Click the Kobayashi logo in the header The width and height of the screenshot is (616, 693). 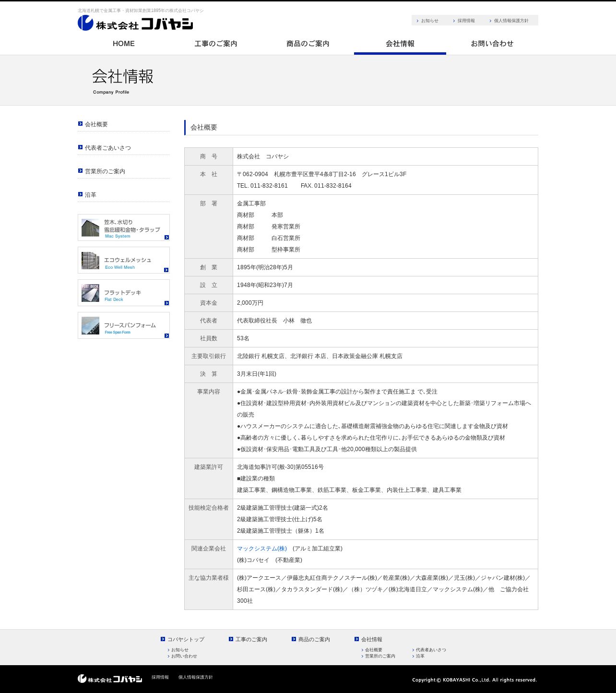click(135, 23)
